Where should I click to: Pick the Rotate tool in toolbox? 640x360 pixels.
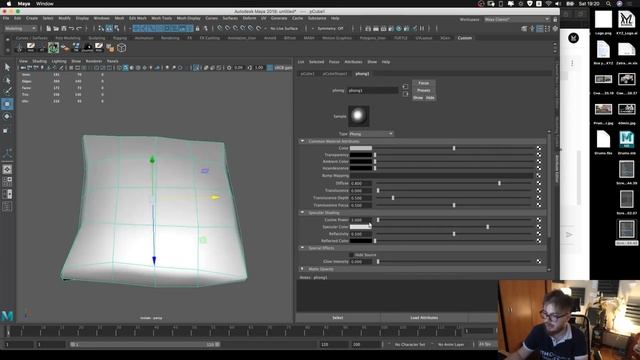pyautogui.click(x=7, y=117)
